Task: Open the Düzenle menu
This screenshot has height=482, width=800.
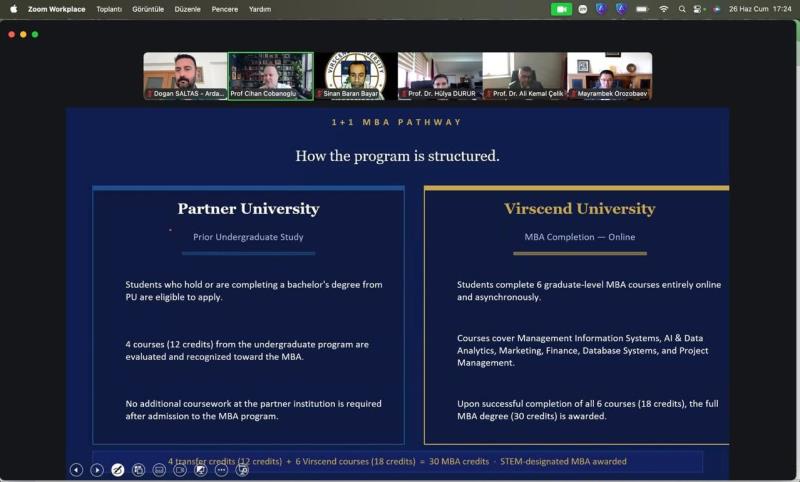Action: (x=187, y=9)
